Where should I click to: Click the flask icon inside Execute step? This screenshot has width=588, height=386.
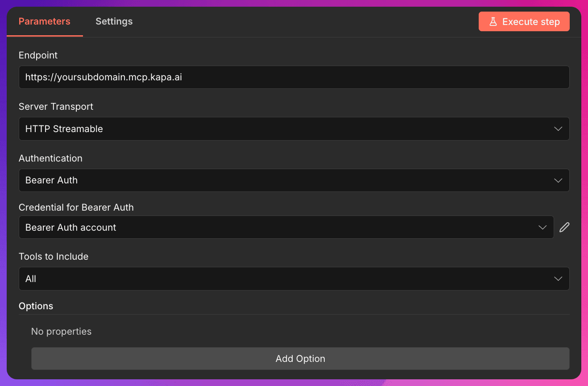(x=493, y=21)
